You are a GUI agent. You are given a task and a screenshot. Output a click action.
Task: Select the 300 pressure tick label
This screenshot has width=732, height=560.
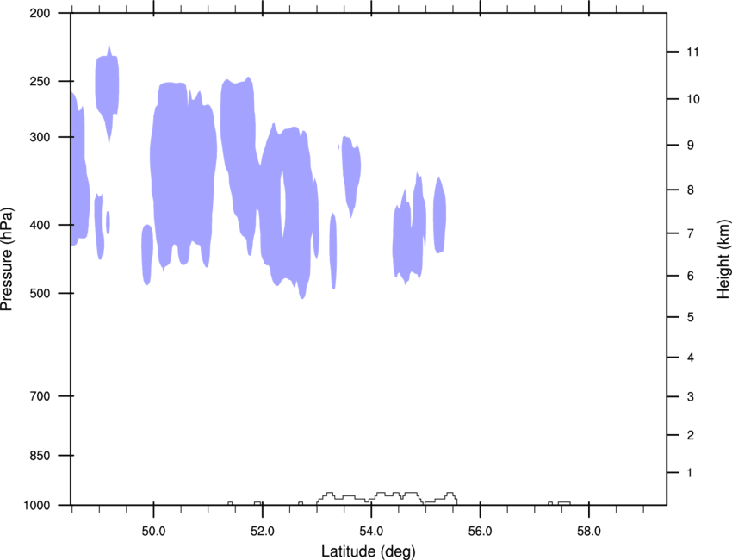[x=40, y=137]
